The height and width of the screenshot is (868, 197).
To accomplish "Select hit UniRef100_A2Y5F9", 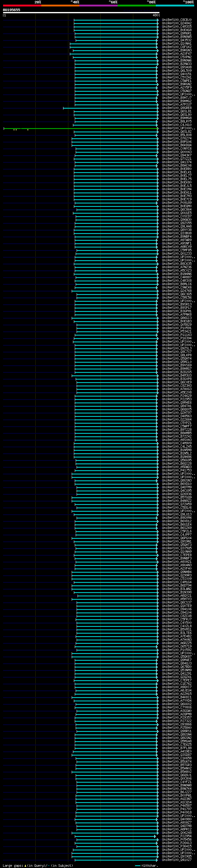I will pos(176,88).
